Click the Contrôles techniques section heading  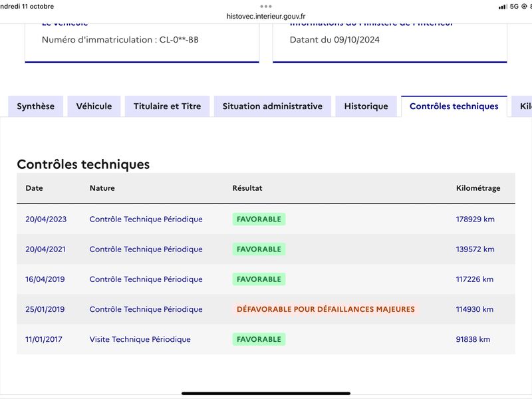[x=83, y=164]
